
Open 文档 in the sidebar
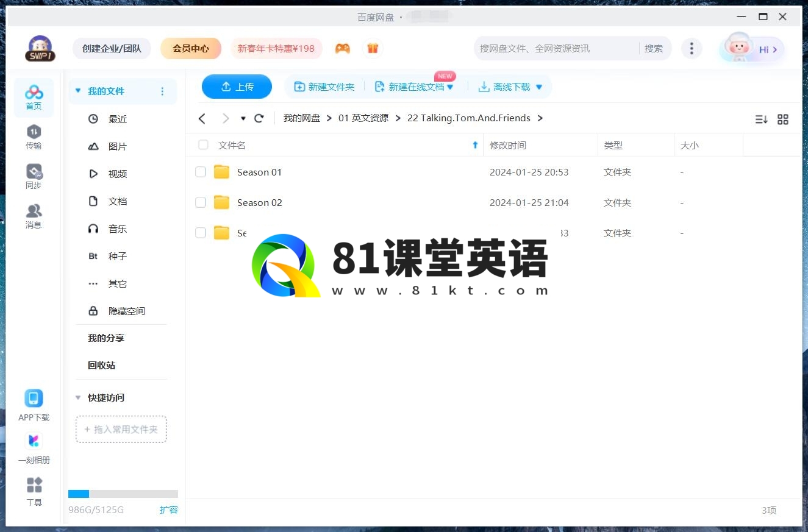118,201
